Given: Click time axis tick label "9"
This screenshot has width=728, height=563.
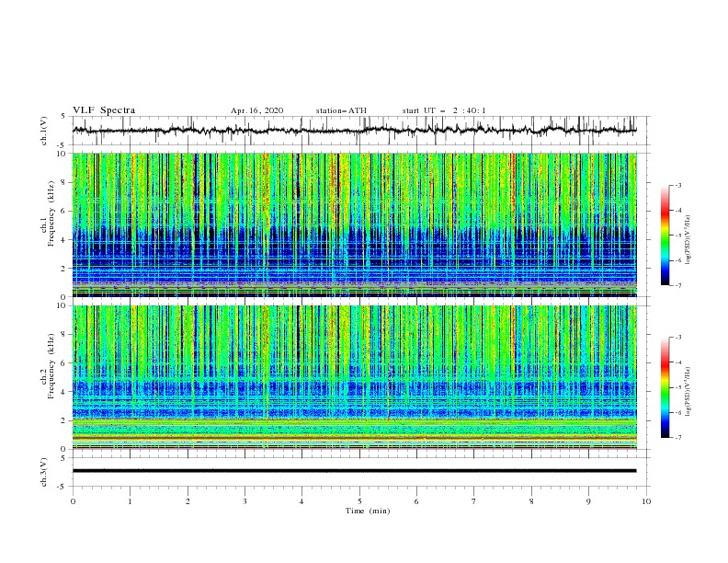Looking at the screenshot, I should pos(588,501).
